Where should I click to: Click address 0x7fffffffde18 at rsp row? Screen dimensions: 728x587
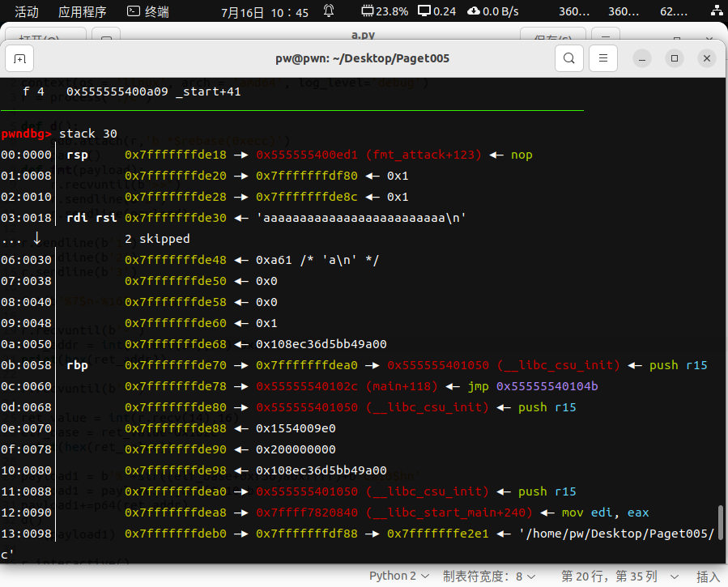[x=176, y=155]
